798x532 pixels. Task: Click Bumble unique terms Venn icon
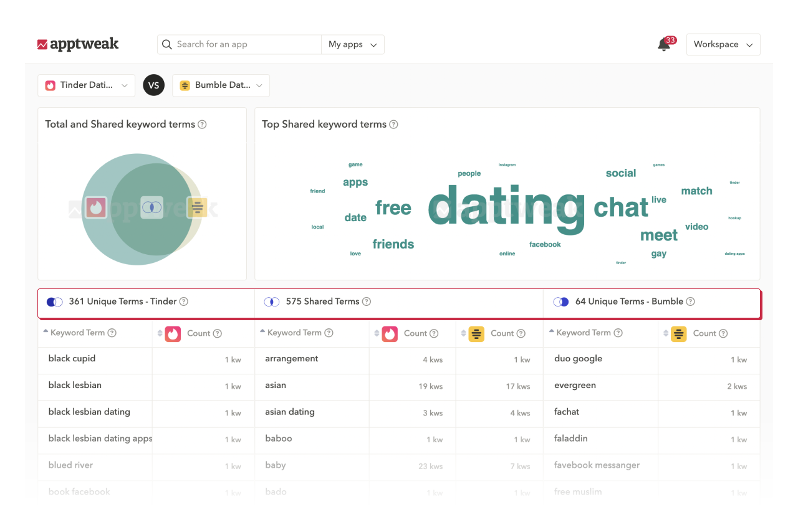561,302
